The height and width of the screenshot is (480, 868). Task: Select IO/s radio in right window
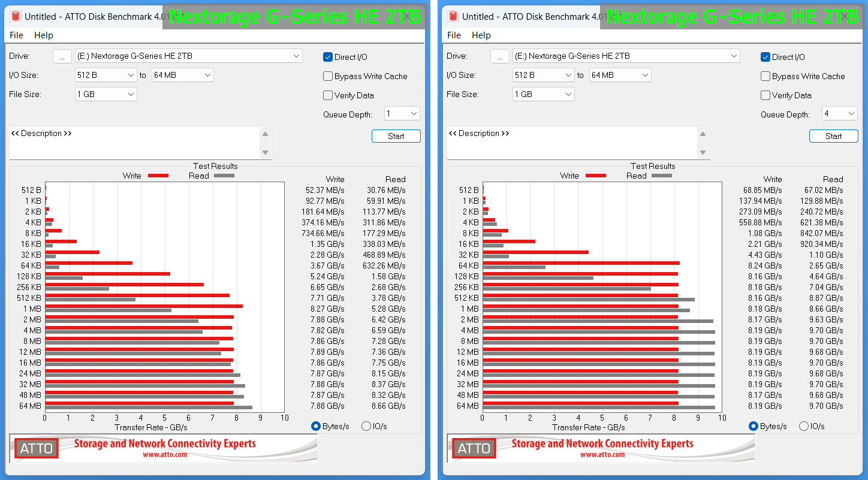point(804,426)
